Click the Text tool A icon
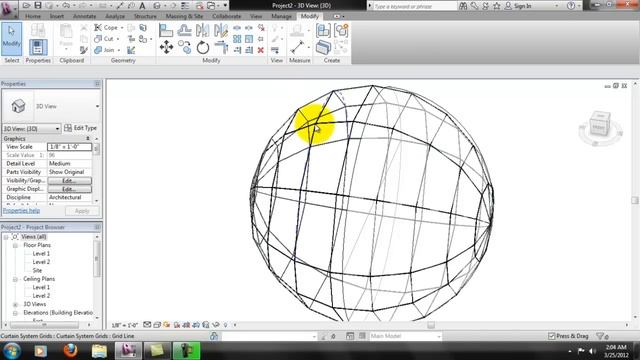640x360 pixels. [x=142, y=5]
